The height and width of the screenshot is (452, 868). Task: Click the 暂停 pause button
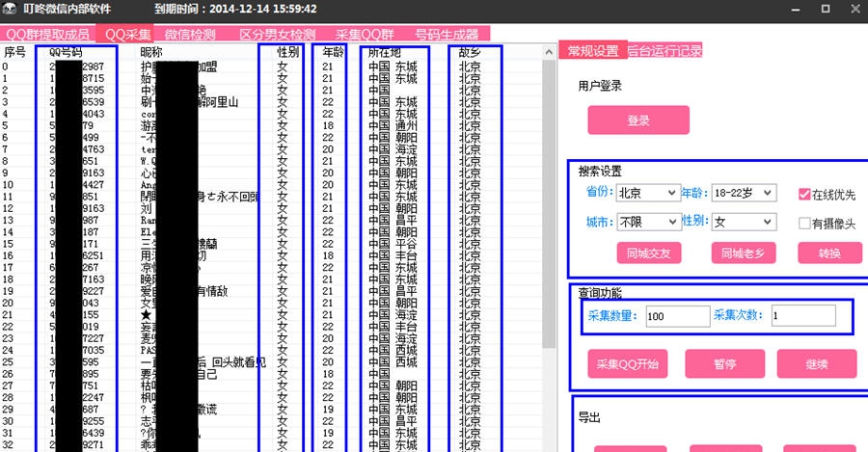pyautogui.click(x=724, y=364)
